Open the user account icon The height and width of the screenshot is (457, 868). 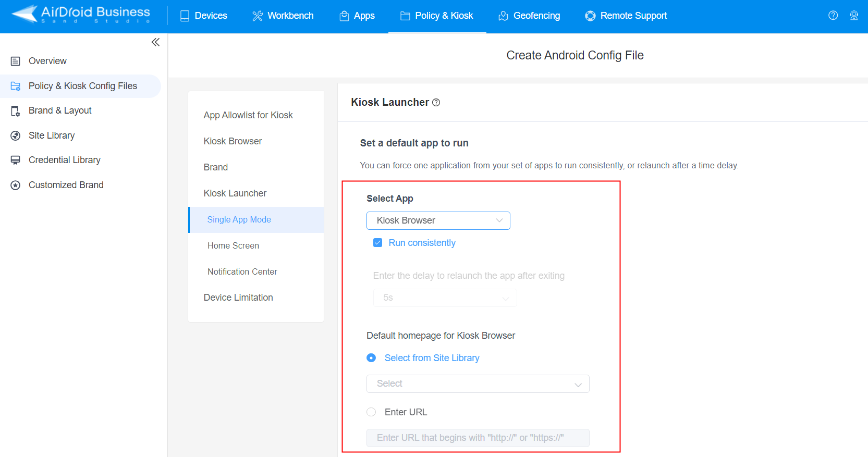tap(854, 16)
